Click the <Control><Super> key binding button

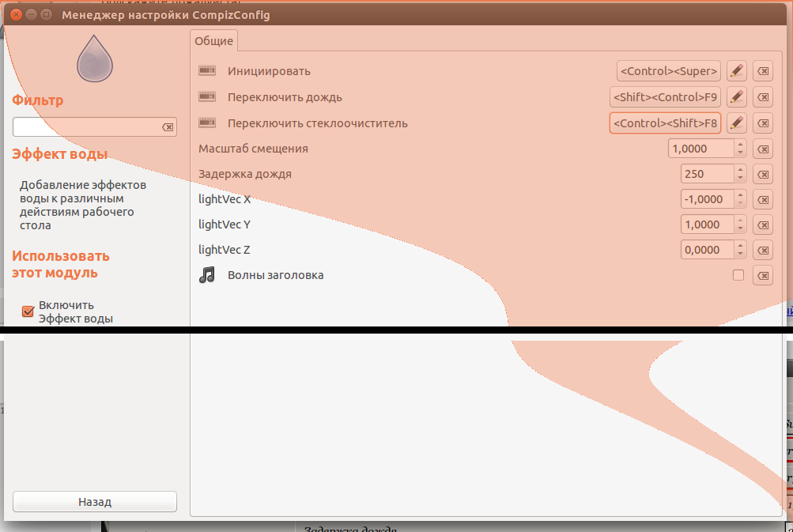[x=669, y=72]
